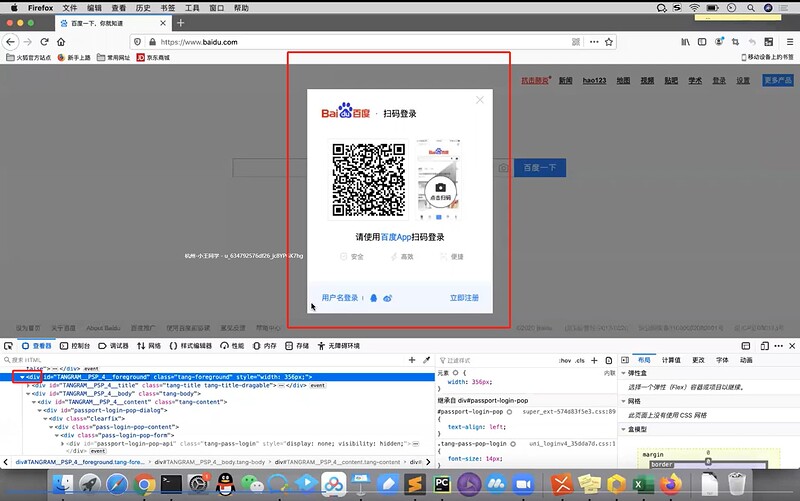The image size is (800, 501).
Task: Open the Memory (内存) tab
Action: point(265,346)
